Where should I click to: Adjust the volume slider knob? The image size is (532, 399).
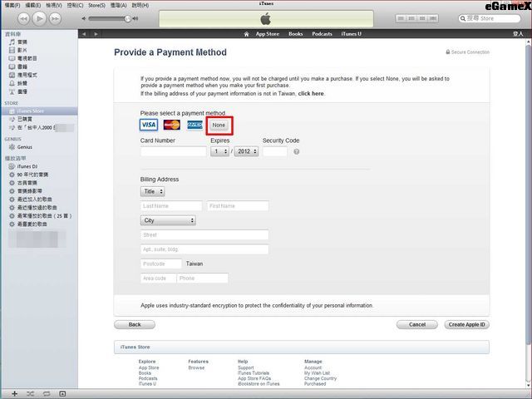pos(127,18)
